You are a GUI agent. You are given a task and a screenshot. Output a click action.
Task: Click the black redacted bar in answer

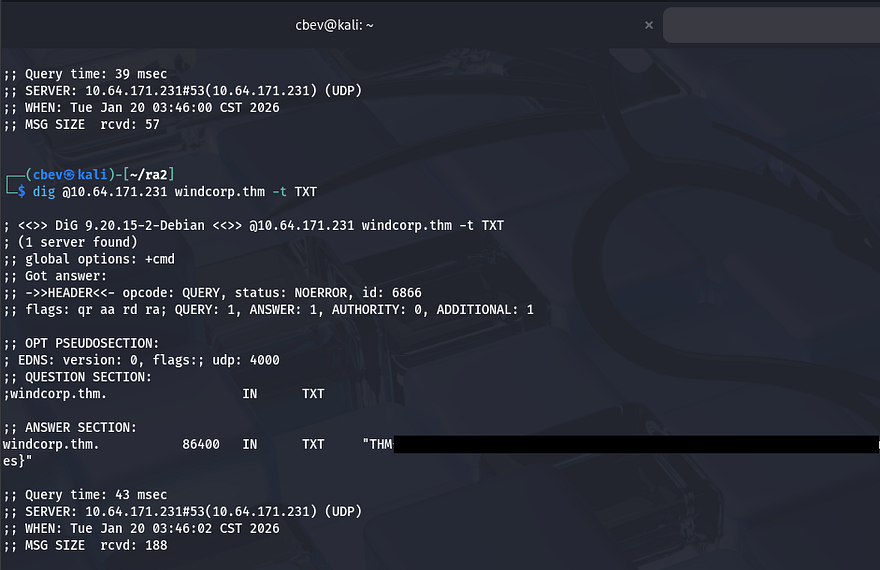coord(635,444)
